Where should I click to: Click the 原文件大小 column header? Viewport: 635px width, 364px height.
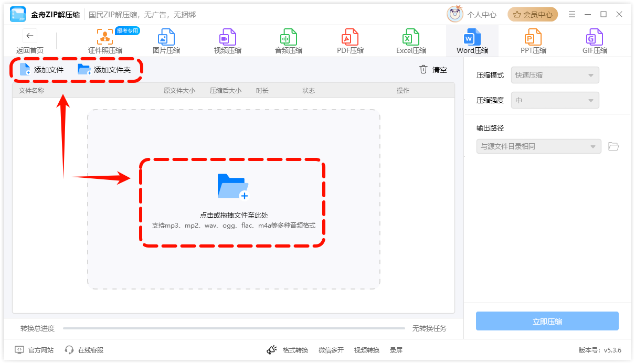point(179,91)
